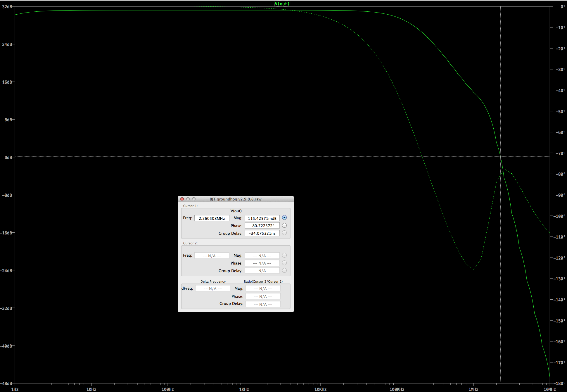Click the 16dB left axis label
567x392 pixels.
pos(7,82)
